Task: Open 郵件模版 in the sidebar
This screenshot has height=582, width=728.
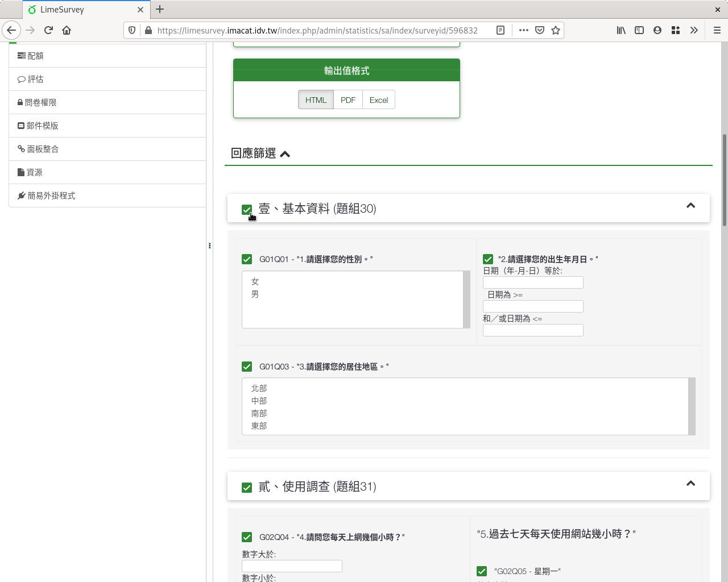Action: pos(107,126)
